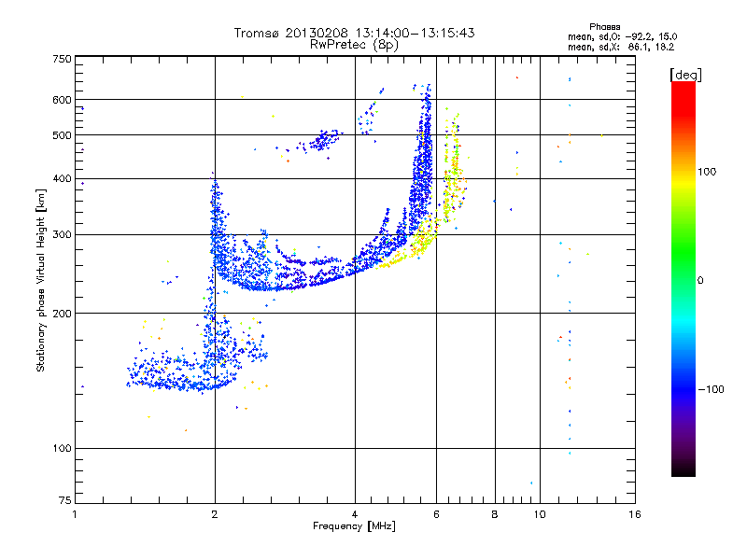Click the x-axis tick label '6'

point(436,514)
